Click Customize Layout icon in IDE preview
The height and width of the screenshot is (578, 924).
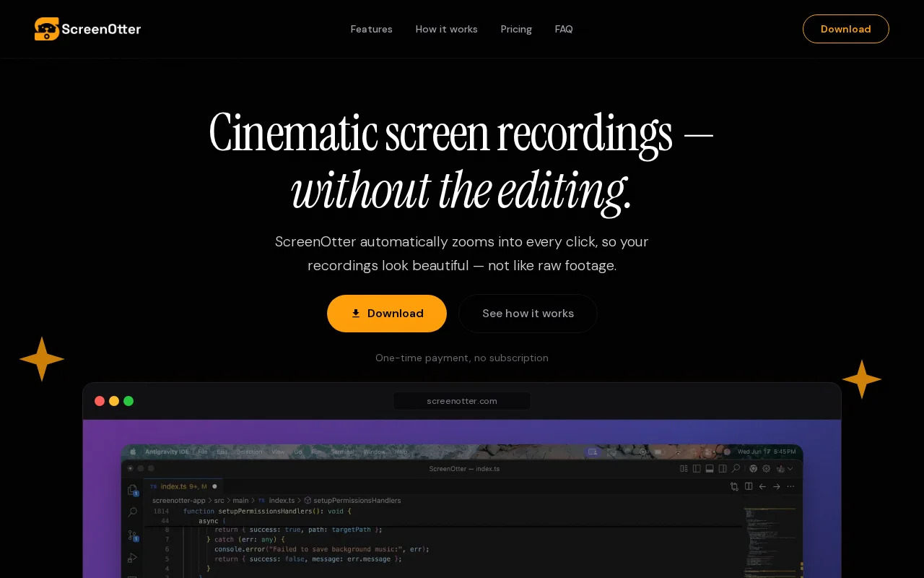coord(684,469)
